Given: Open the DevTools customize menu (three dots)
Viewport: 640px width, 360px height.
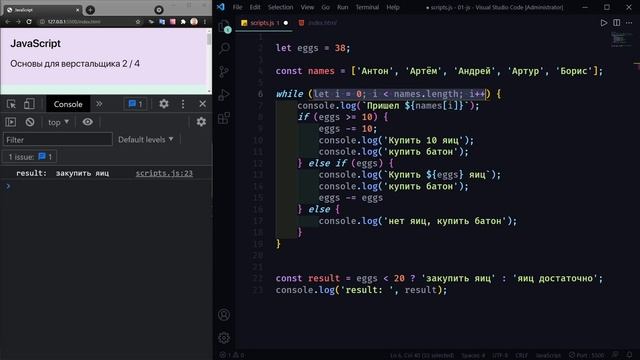Looking at the screenshot, I should click(183, 104).
